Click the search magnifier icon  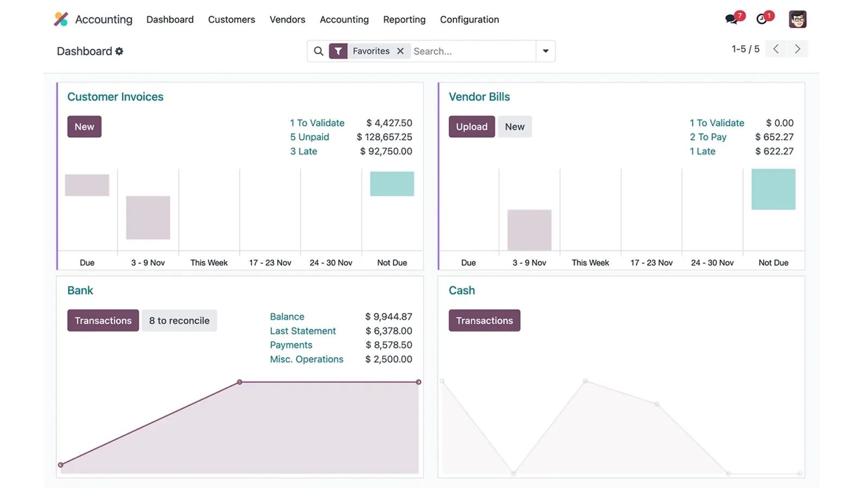318,51
